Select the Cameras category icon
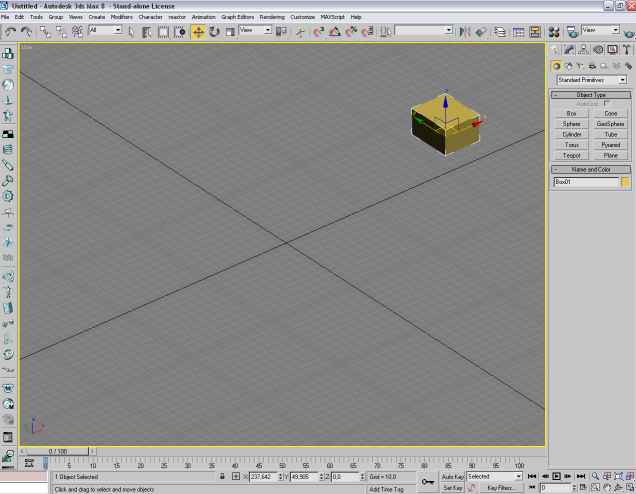636x494 pixels. pos(594,66)
